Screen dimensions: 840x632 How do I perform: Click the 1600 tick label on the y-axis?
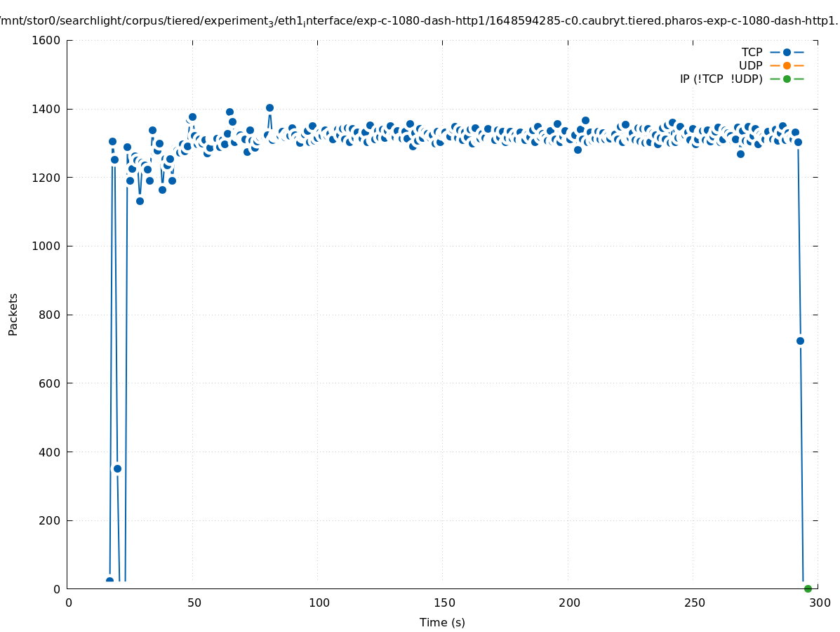tap(46, 40)
